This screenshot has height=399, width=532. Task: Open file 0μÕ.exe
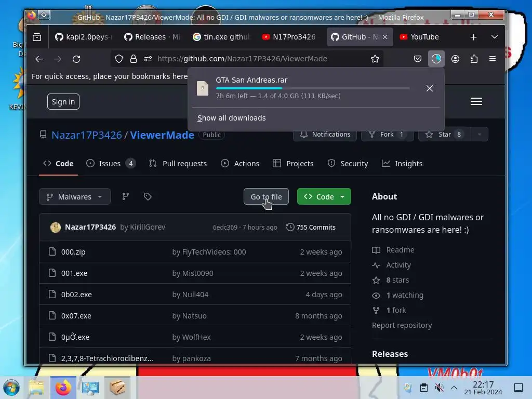tap(75, 337)
